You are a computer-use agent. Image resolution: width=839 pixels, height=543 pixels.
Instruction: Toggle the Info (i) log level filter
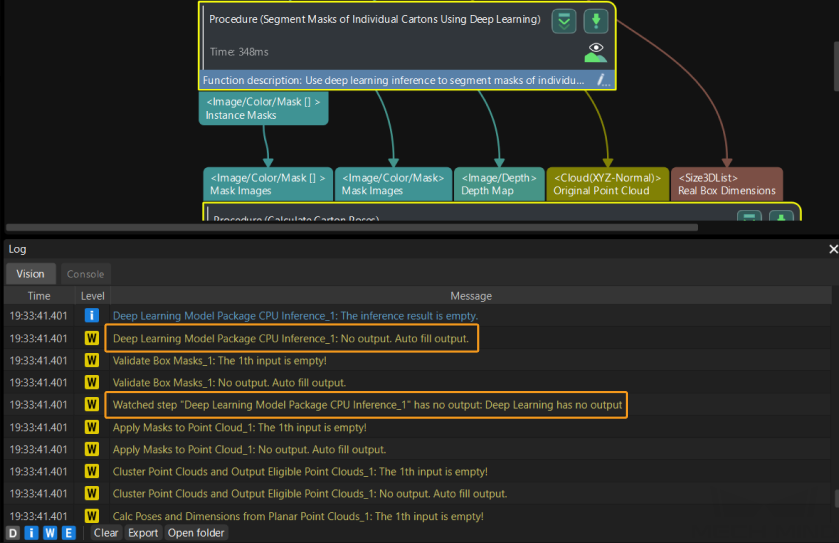coord(32,533)
